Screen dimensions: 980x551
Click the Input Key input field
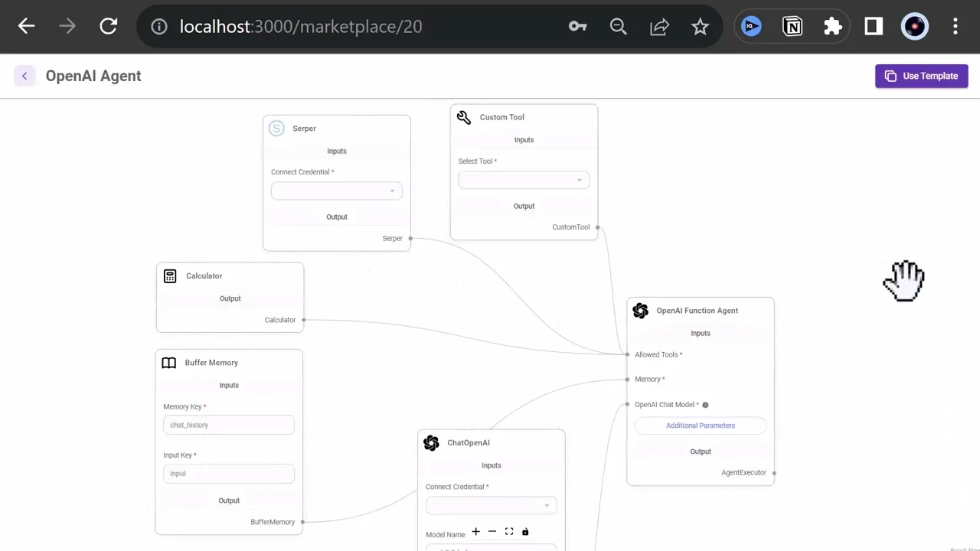[229, 473]
